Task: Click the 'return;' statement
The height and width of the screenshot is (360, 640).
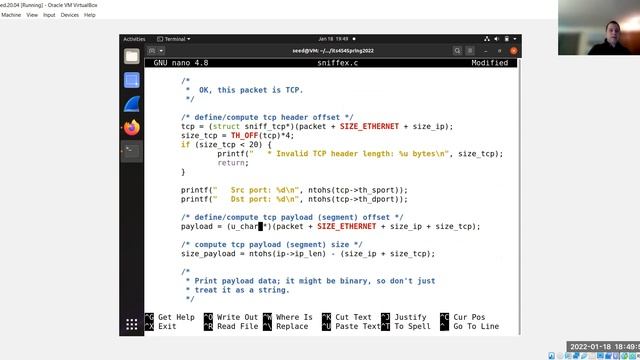Action: pos(233,162)
